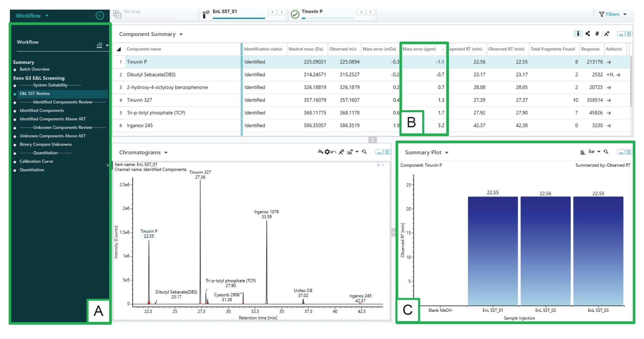Select 2-hydroxy-4-octyloxy benzophenone row
This screenshot has width=644, height=339.
371,87
